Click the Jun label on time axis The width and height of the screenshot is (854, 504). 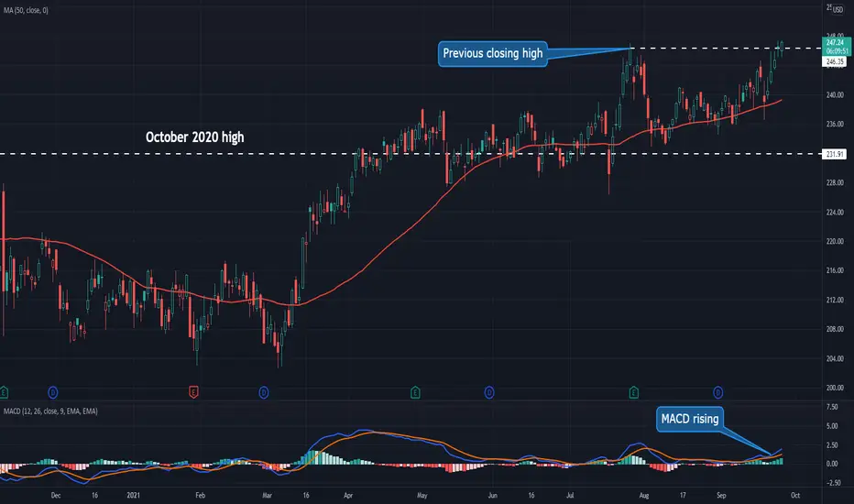point(492,495)
